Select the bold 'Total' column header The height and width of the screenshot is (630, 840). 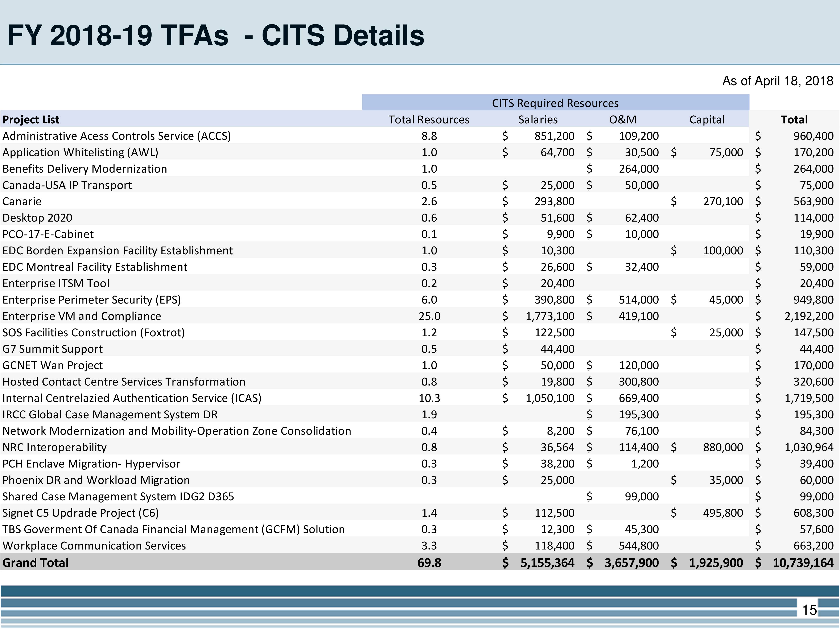pos(794,120)
